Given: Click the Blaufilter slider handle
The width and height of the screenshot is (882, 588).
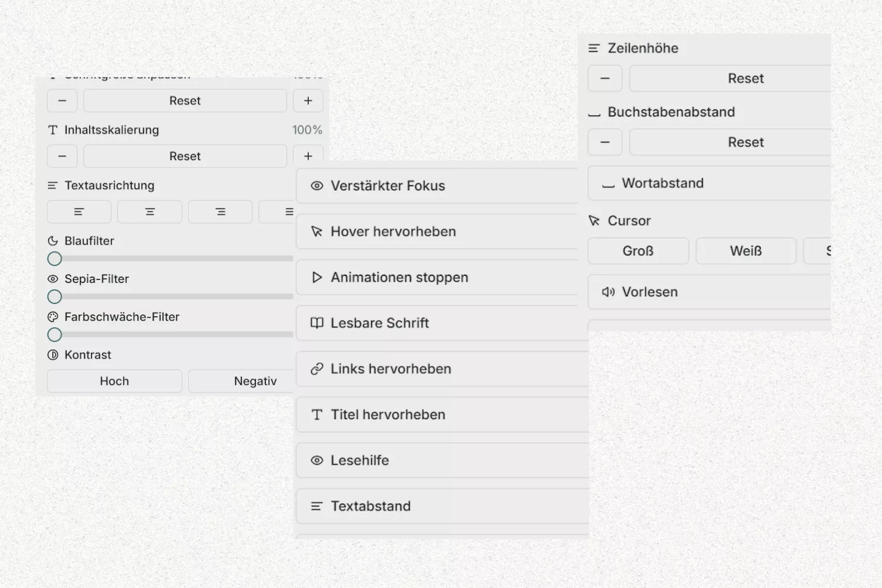Looking at the screenshot, I should (x=55, y=259).
